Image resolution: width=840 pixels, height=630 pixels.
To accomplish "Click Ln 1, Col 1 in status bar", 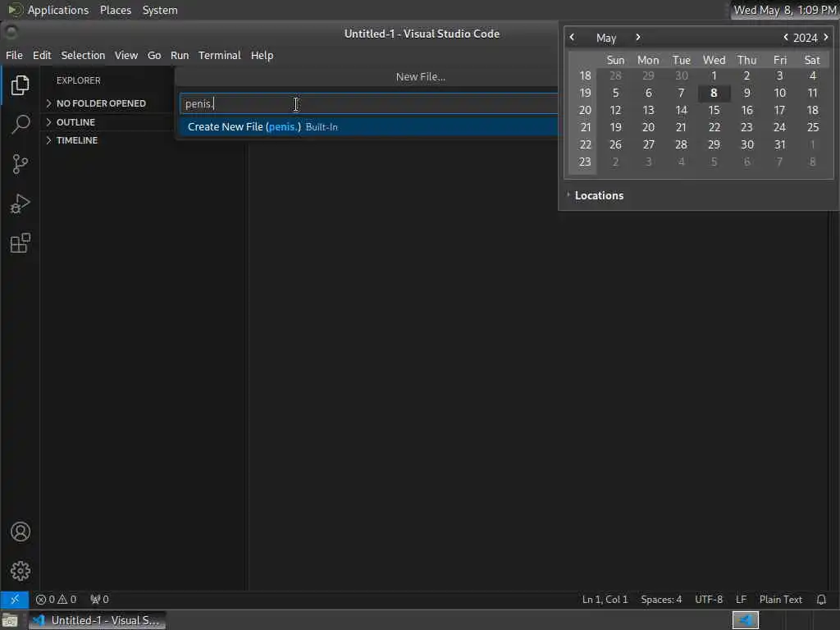I will tap(605, 600).
